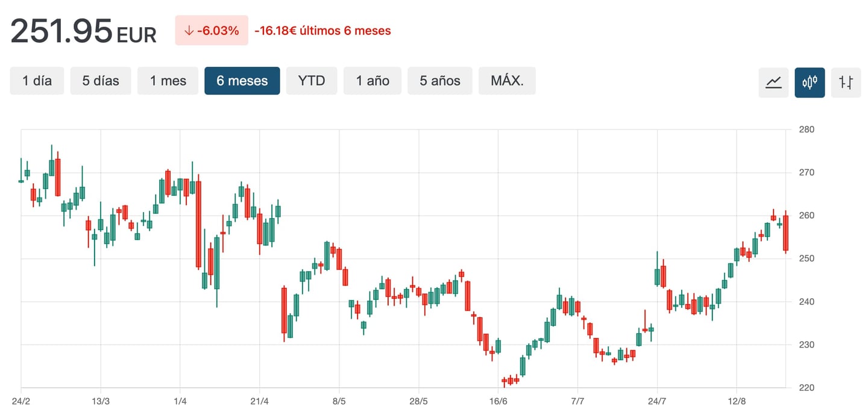Select the 1 día time range

[x=37, y=81]
